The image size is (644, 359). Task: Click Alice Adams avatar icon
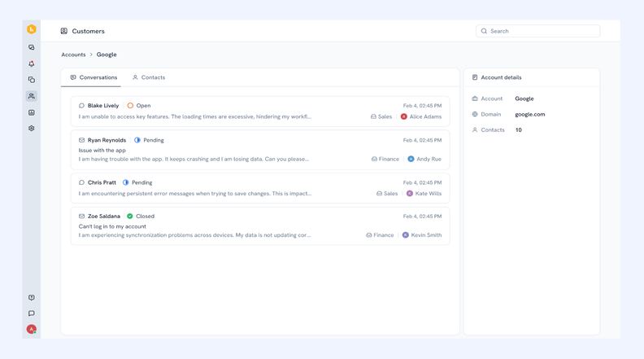point(404,116)
